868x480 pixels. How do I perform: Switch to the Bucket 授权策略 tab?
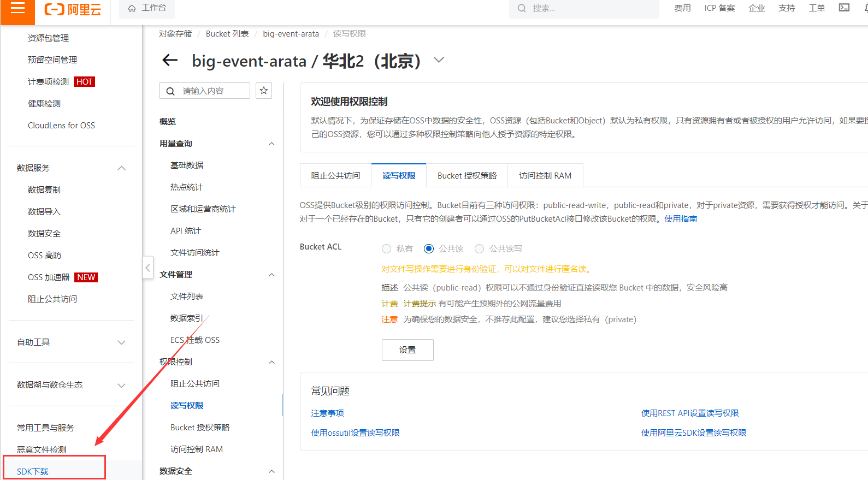pyautogui.click(x=467, y=175)
